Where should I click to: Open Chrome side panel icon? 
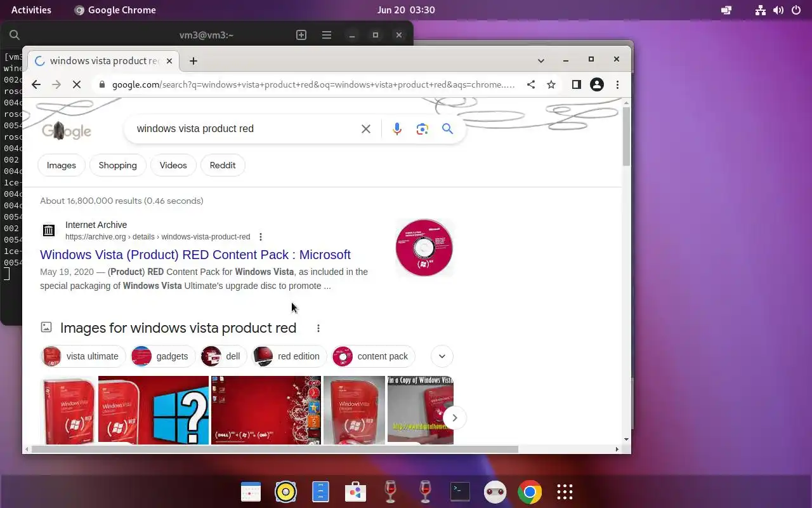pyautogui.click(x=576, y=84)
